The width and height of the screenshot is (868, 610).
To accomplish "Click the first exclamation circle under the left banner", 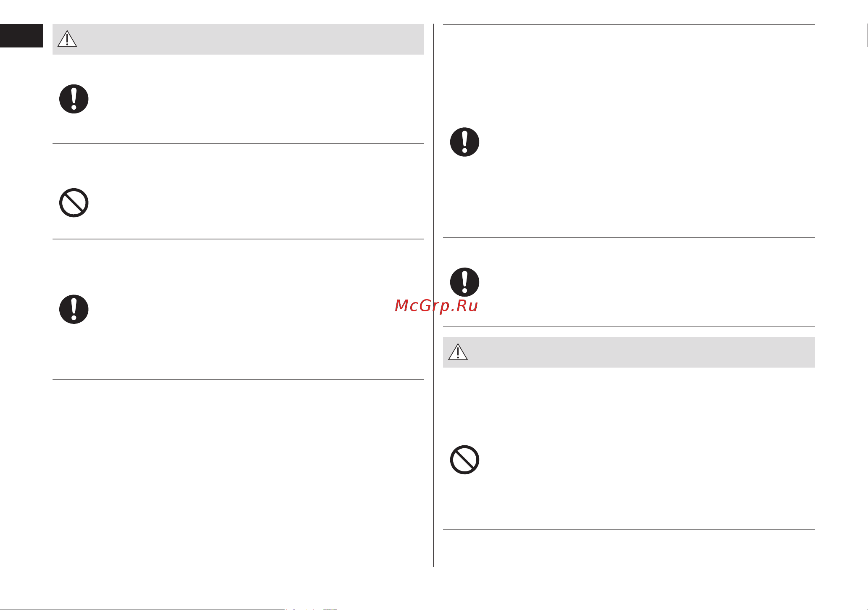I will click(x=74, y=99).
